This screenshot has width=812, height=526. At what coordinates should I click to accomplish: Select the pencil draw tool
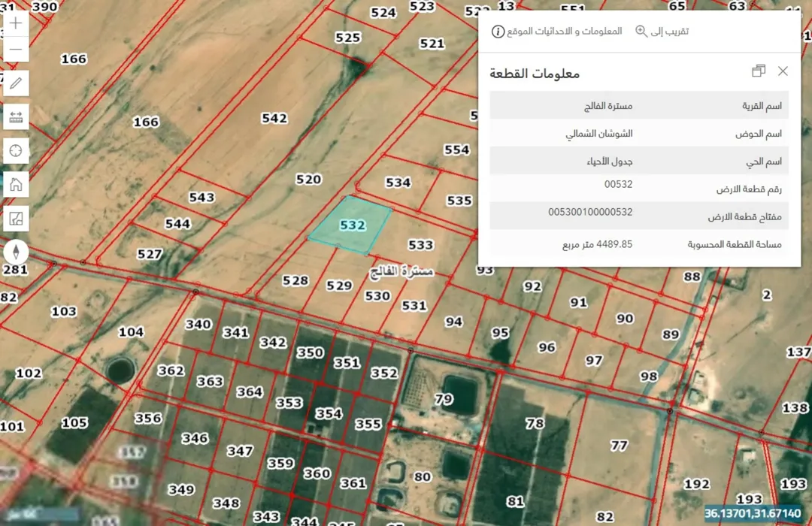click(16, 83)
